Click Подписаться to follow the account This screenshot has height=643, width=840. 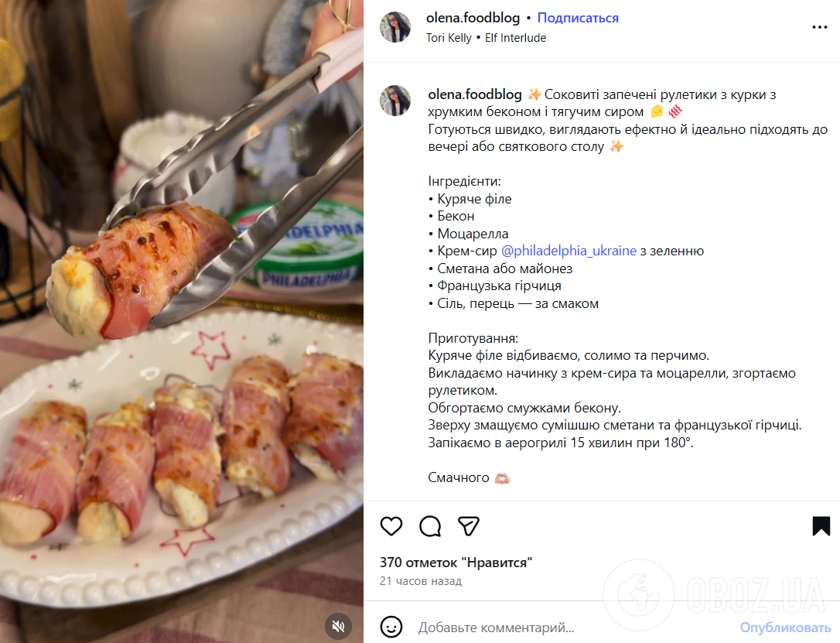577,17
